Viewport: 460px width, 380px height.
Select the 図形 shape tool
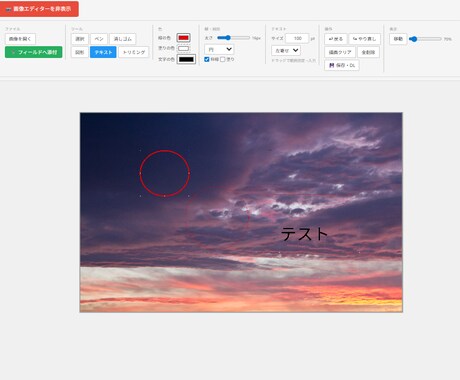click(80, 52)
